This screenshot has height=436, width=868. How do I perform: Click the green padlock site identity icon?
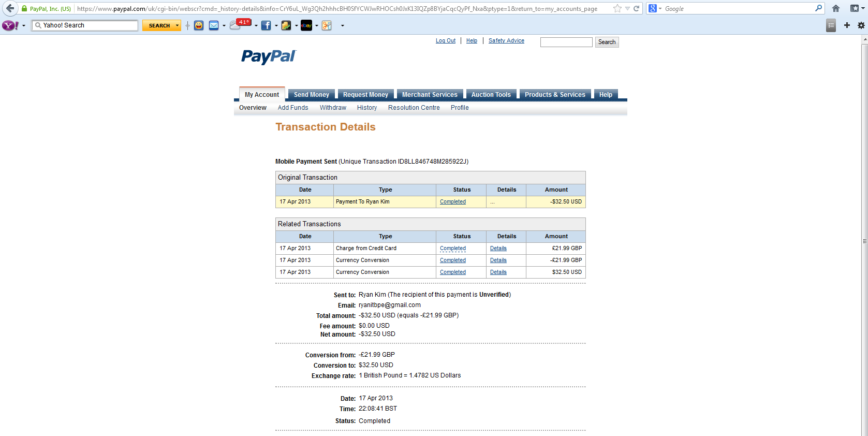click(x=24, y=9)
